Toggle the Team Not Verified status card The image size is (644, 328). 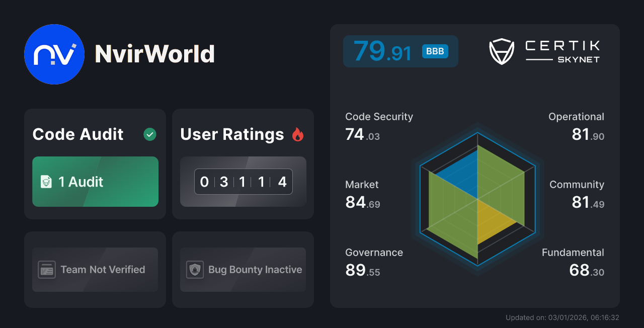pyautogui.click(x=95, y=270)
